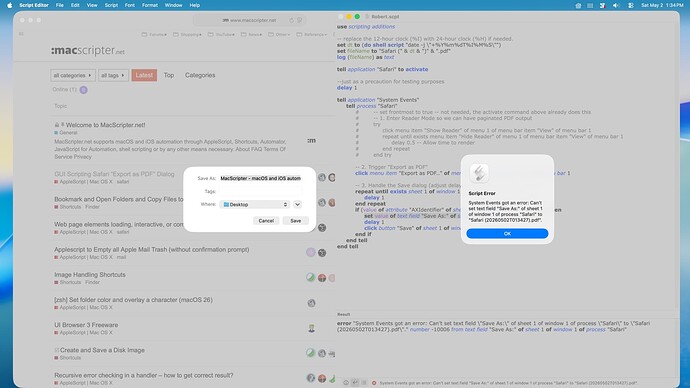Click OK in the Script Error dialog
Screen dimensions: 690x388
click(x=507, y=234)
